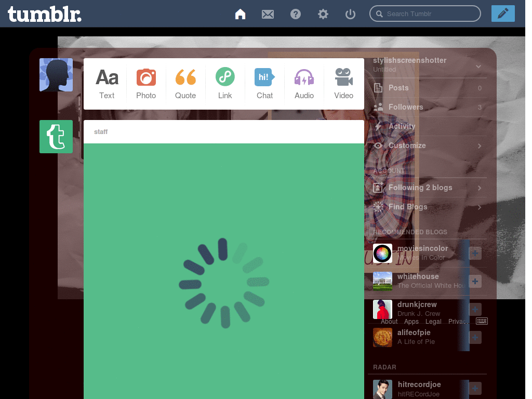Click the blue compose pencil button
The height and width of the screenshot is (399, 532).
pyautogui.click(x=503, y=14)
